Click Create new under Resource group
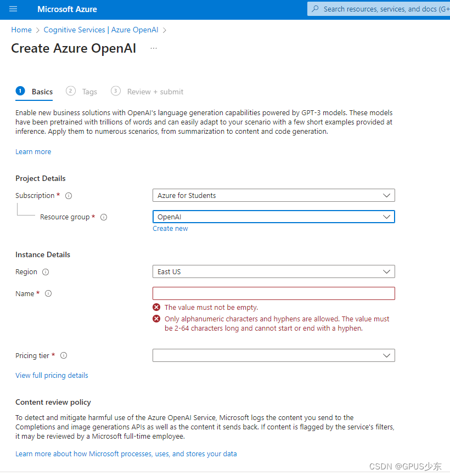The height and width of the screenshot is (476, 450). click(170, 229)
